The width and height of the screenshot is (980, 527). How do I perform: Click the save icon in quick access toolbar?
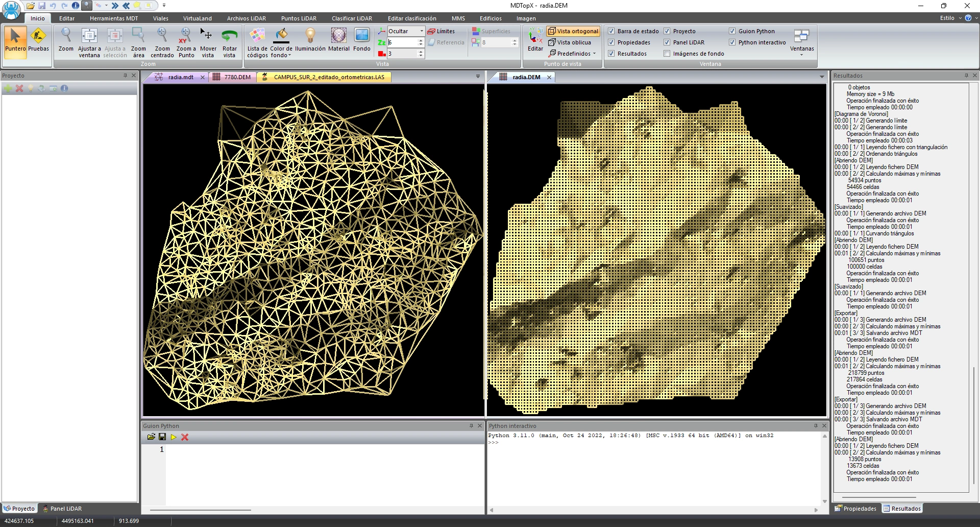click(42, 6)
